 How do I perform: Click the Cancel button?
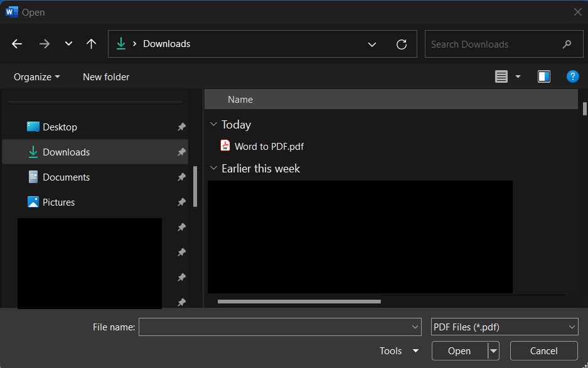point(543,351)
